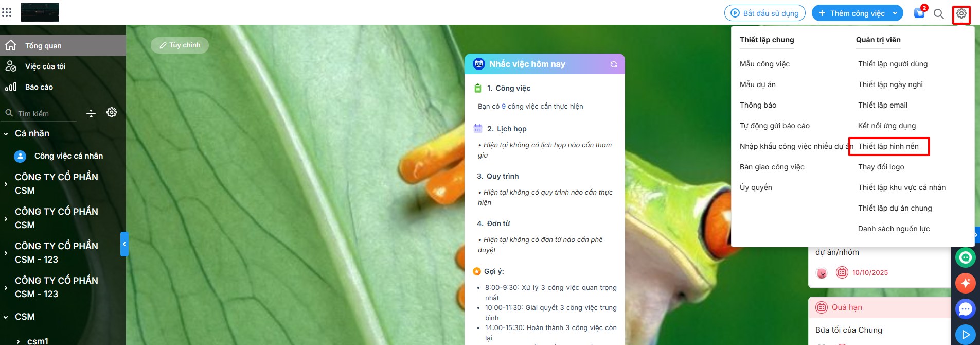This screenshot has width=980, height=345.
Task: Open sidebar settings gear next to search
Action: [112, 112]
